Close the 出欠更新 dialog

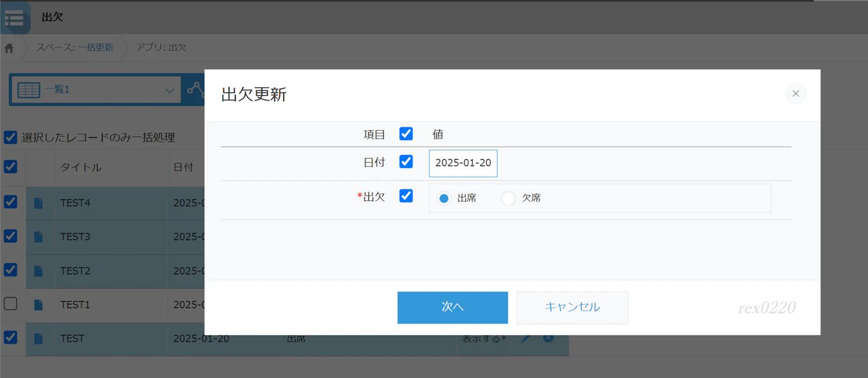[796, 94]
